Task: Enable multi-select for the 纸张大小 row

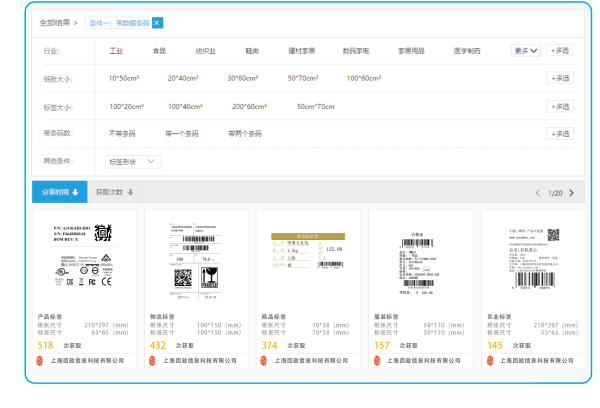Action: coord(560,78)
